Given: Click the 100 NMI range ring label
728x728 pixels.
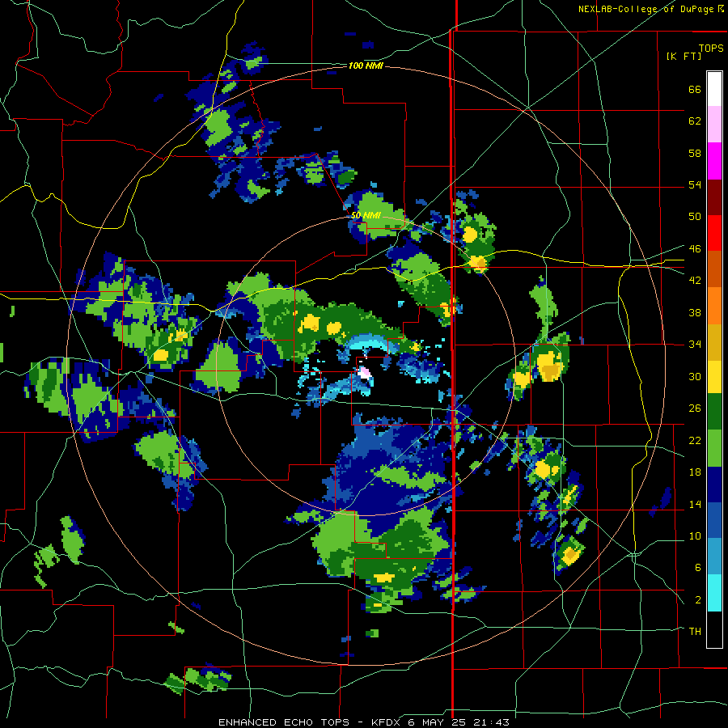Looking at the screenshot, I should pos(366,66).
